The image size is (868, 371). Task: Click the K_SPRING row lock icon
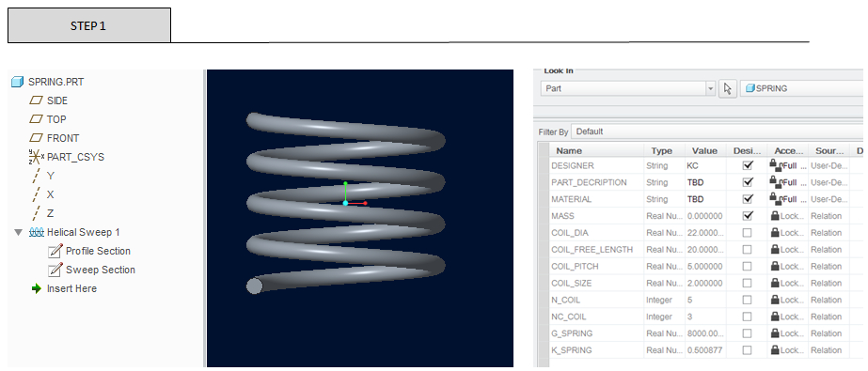tap(775, 350)
